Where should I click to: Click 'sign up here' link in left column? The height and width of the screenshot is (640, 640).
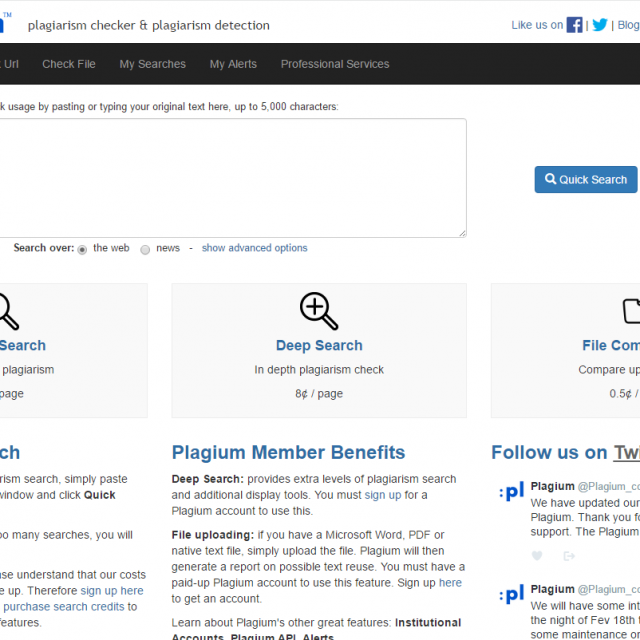coord(112,591)
